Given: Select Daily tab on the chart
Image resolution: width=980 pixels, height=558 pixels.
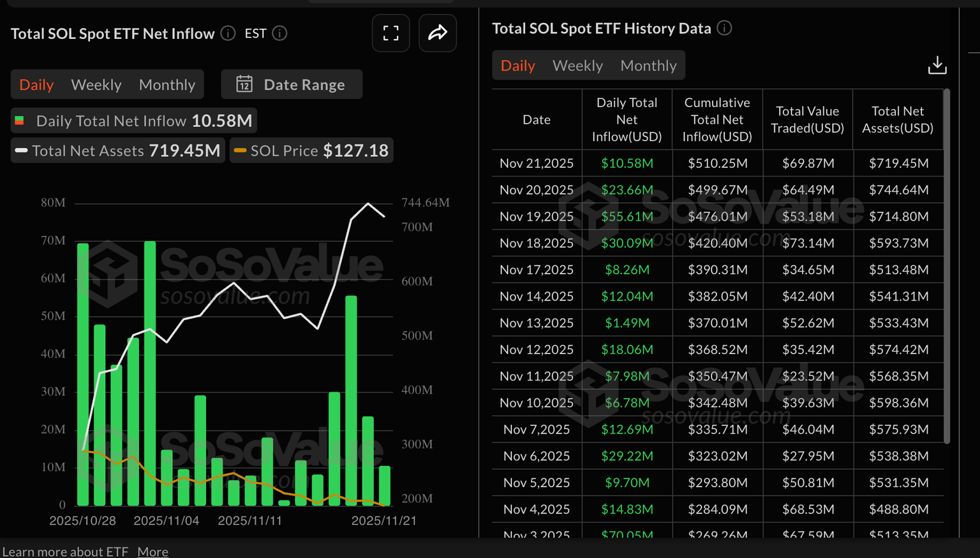Looking at the screenshot, I should click(36, 85).
